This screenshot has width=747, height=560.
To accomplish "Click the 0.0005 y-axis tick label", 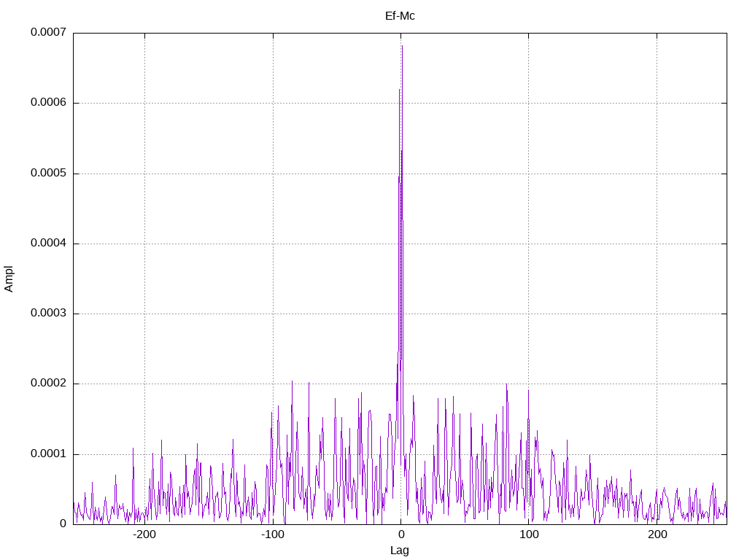I will 49,173.
